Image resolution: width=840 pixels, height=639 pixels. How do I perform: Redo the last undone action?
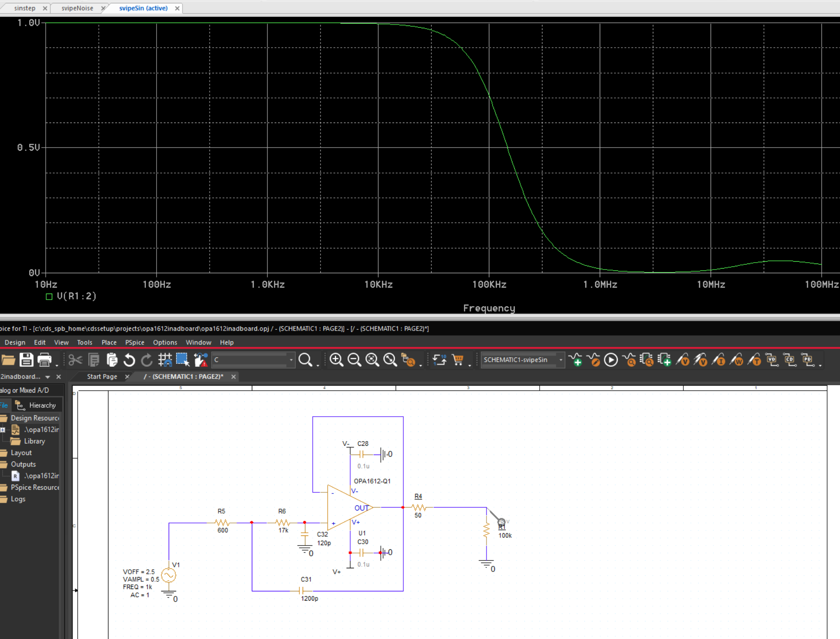pyautogui.click(x=147, y=360)
